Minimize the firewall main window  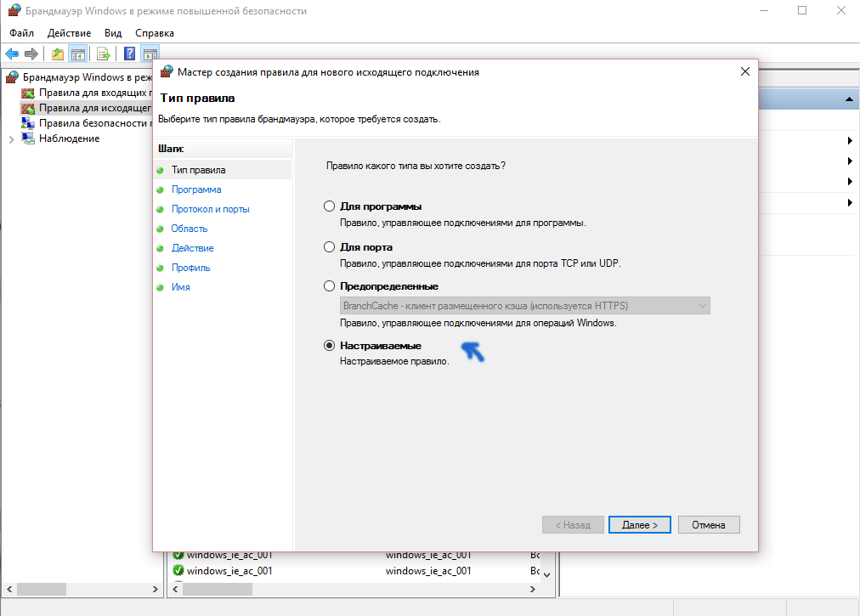tap(764, 10)
